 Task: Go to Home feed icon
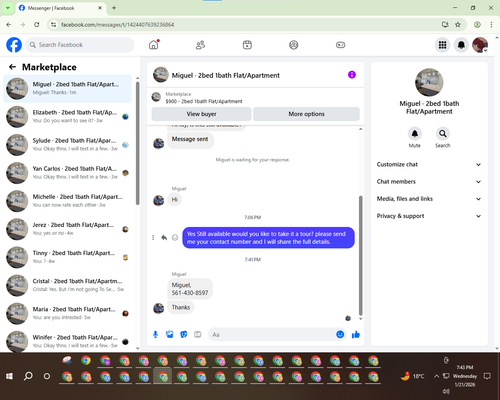(x=154, y=45)
